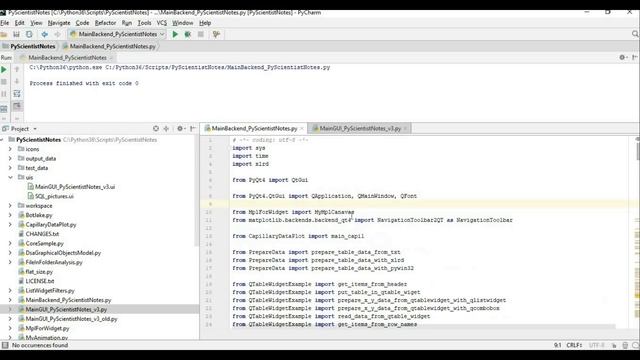Viewport: 640px width, 360px height.
Task: Select MainGUI_PyScientistNotes_v3_old.py in the tree
Action: click(x=71, y=319)
